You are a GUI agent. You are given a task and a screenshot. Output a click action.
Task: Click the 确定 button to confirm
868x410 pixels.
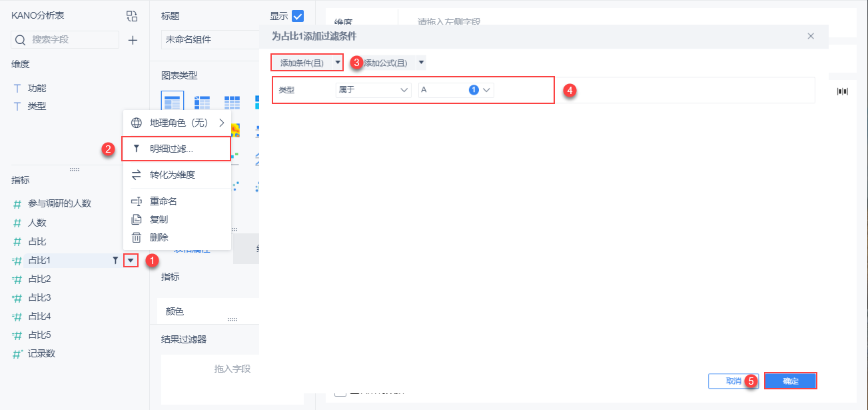pyautogui.click(x=790, y=381)
